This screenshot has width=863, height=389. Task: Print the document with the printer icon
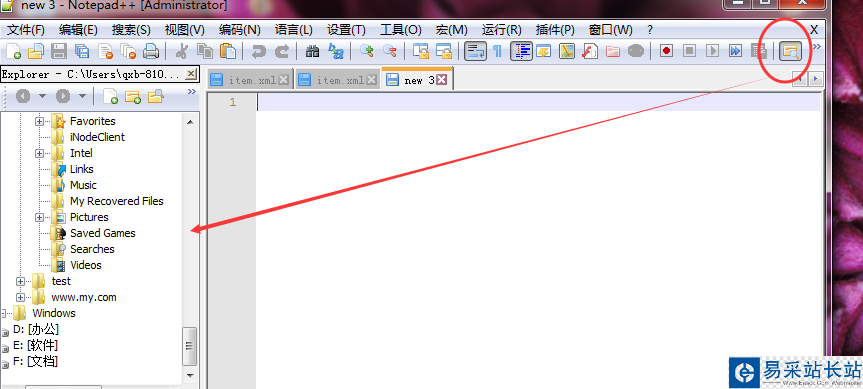click(x=151, y=51)
